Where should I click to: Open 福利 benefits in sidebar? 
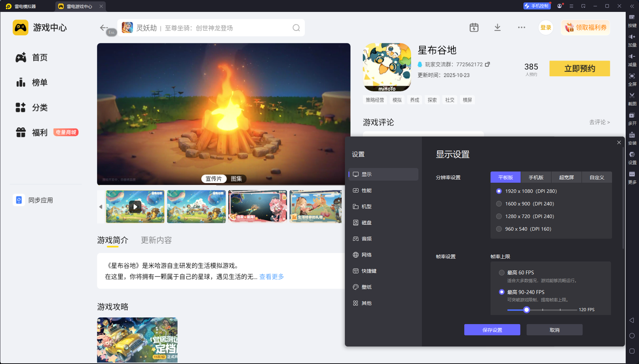coord(32,132)
